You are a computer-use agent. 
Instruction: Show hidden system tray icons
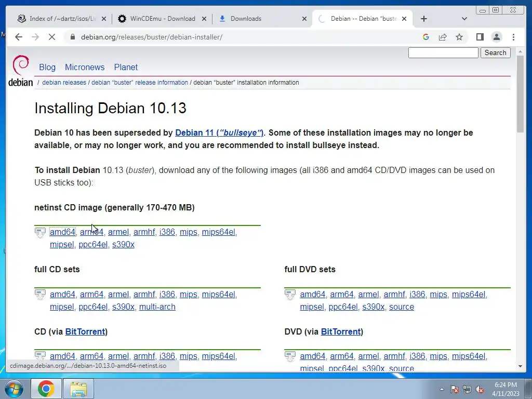(442, 389)
